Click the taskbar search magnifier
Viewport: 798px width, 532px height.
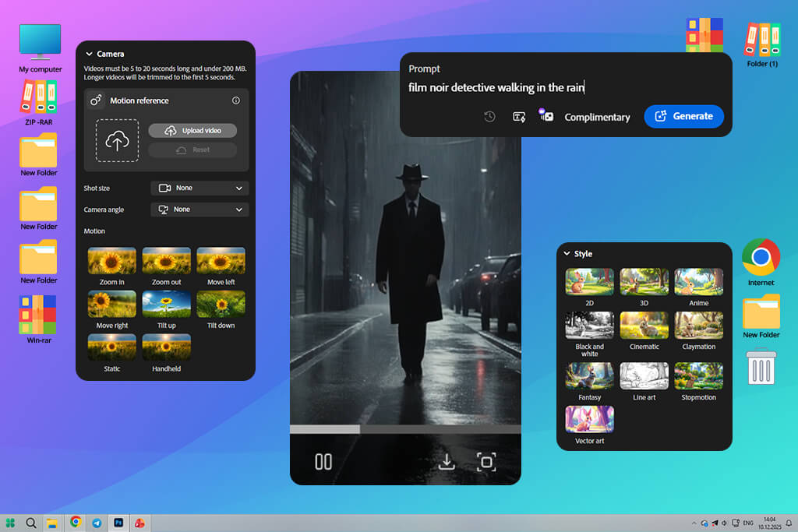(31, 523)
